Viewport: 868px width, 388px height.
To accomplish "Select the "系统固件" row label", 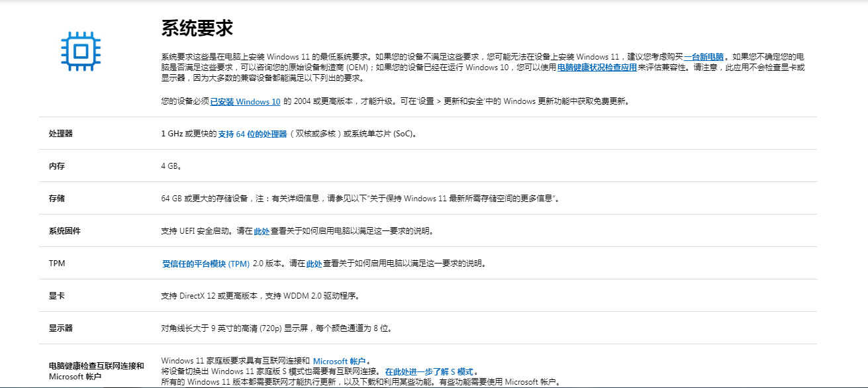I will point(65,231).
